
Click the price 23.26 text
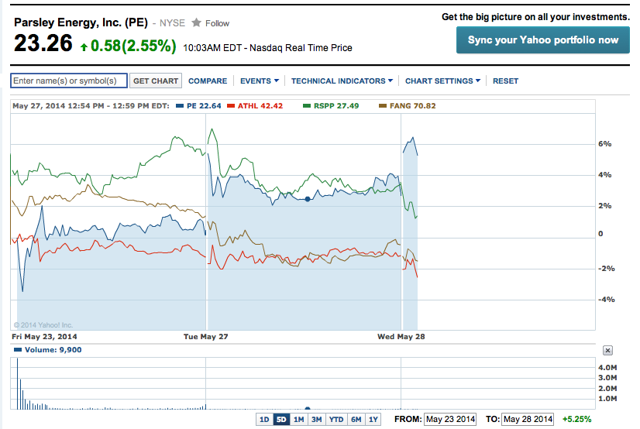click(43, 43)
